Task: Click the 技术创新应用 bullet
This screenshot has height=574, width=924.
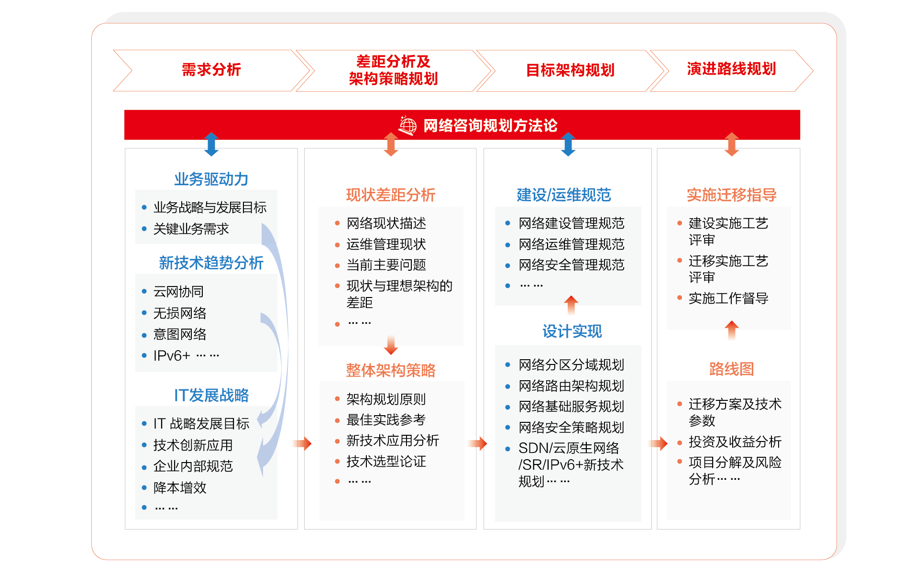Action: [x=193, y=445]
